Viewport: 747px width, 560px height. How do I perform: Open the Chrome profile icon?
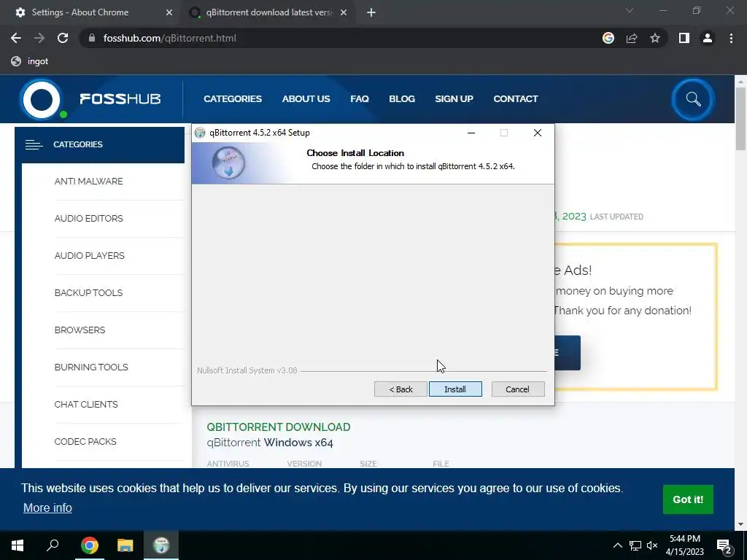coord(708,38)
